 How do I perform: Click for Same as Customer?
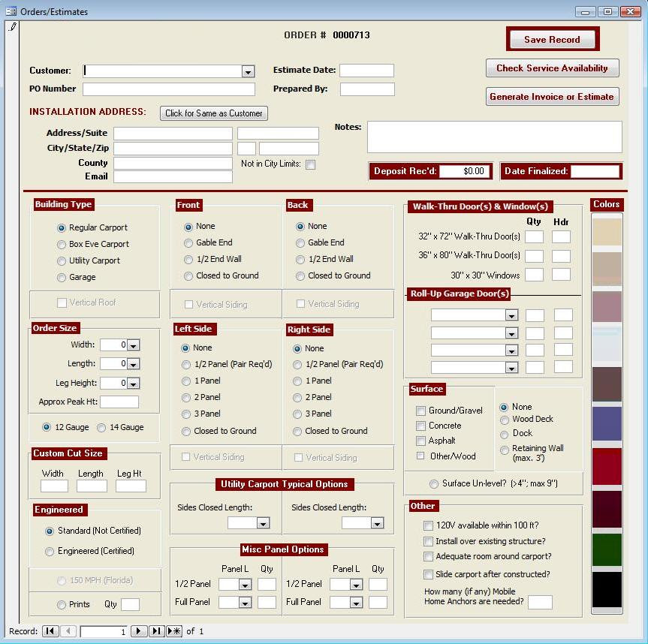(212, 113)
